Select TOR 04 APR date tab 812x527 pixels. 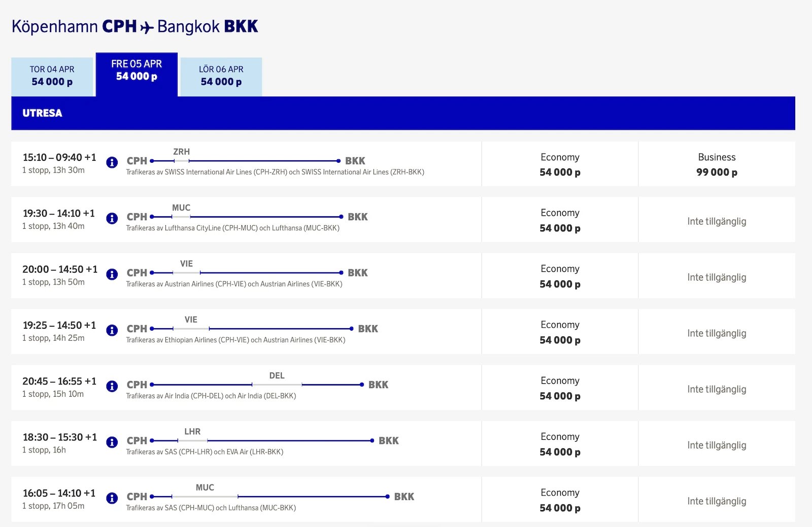pos(52,76)
